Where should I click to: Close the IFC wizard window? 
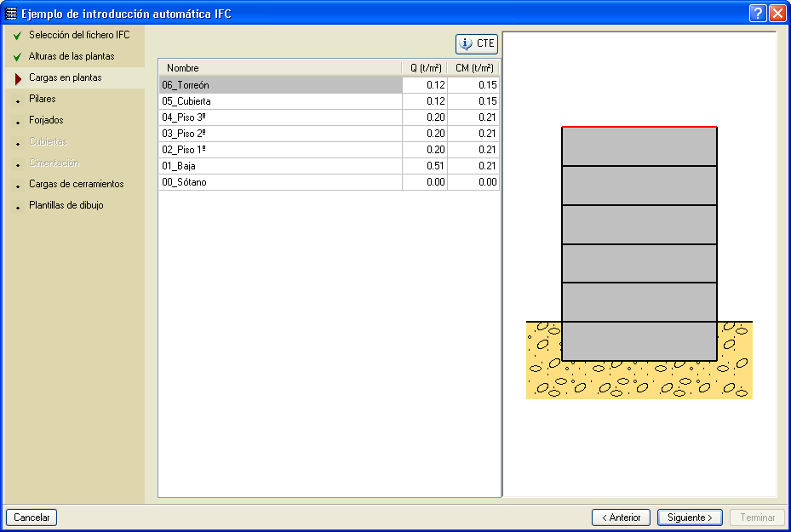click(x=777, y=13)
